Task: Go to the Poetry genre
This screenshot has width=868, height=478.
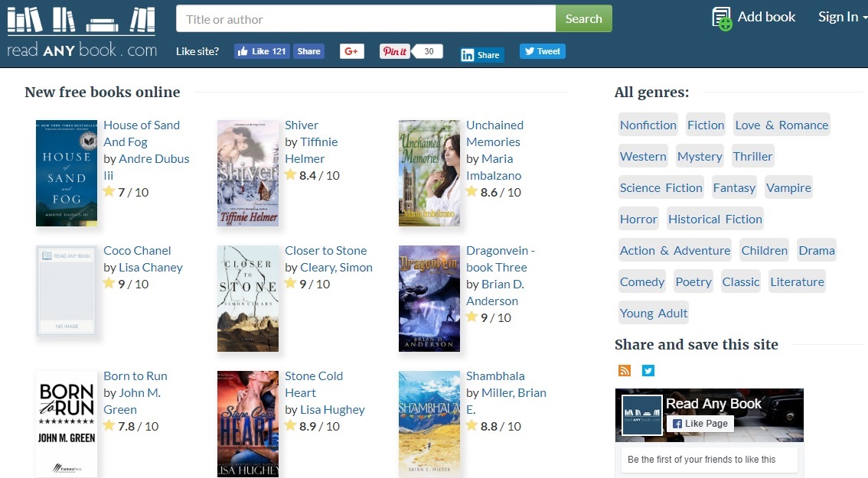Action: (693, 282)
